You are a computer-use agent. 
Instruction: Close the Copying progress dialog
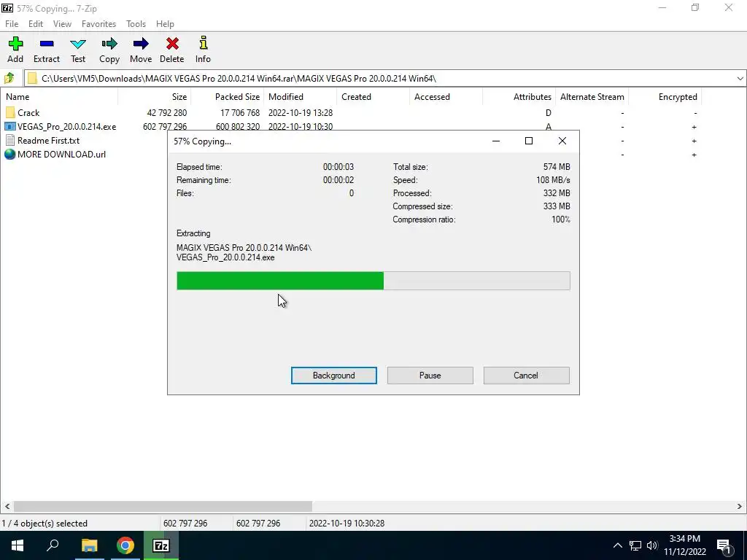(x=562, y=141)
